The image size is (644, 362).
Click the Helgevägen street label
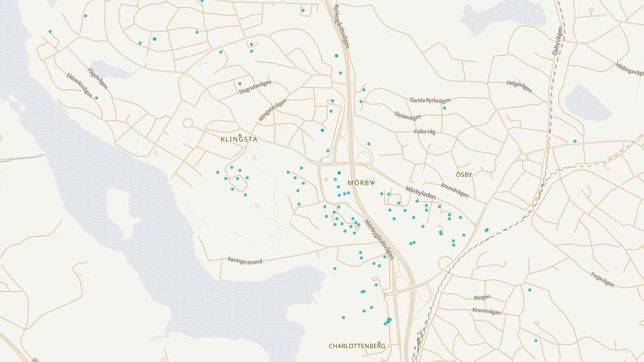(x=519, y=86)
